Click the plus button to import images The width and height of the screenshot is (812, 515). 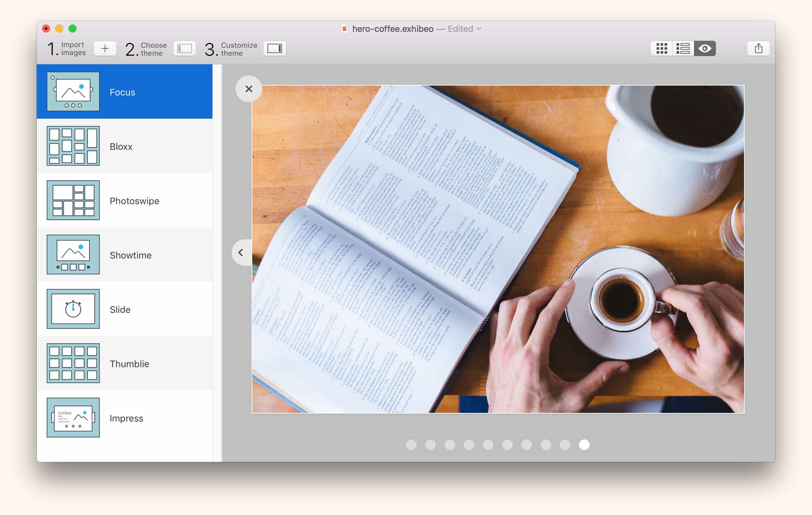tap(105, 48)
